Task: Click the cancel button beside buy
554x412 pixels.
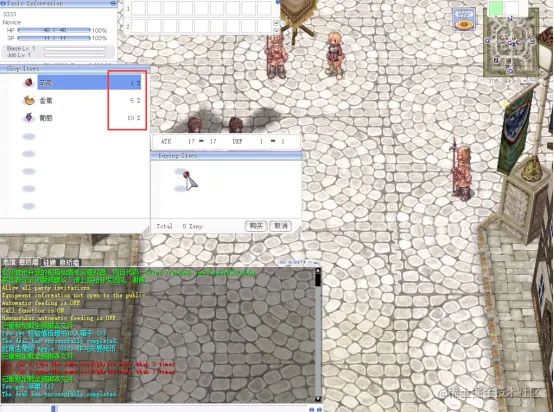Action: pyautogui.click(x=281, y=226)
